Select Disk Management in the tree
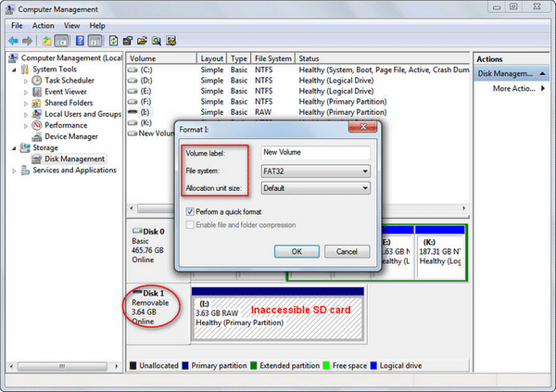 click(74, 158)
